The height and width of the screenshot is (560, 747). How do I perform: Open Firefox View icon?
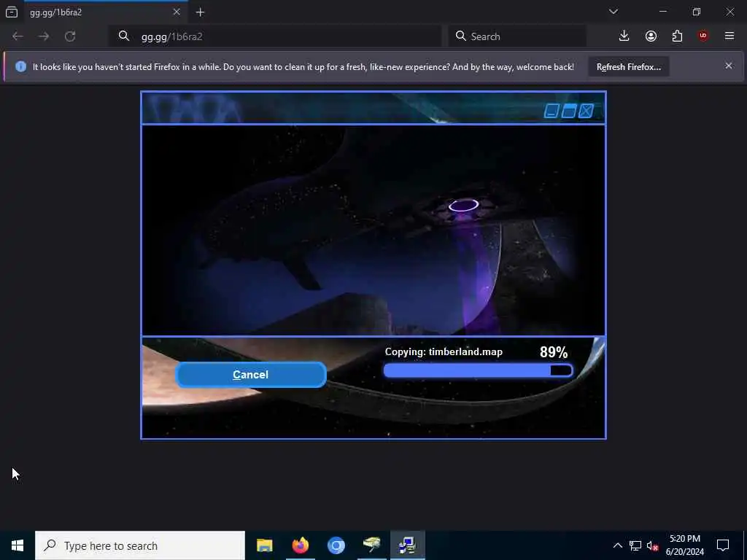click(12, 12)
